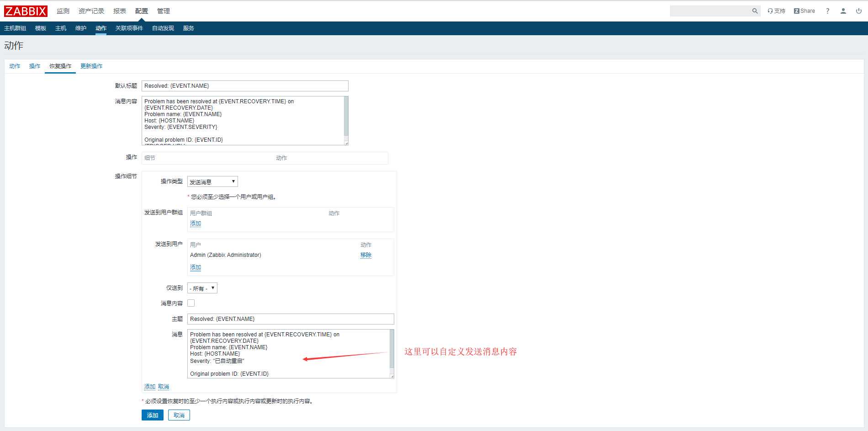Click the search magnifier icon
The image size is (868, 431).
coord(755,11)
